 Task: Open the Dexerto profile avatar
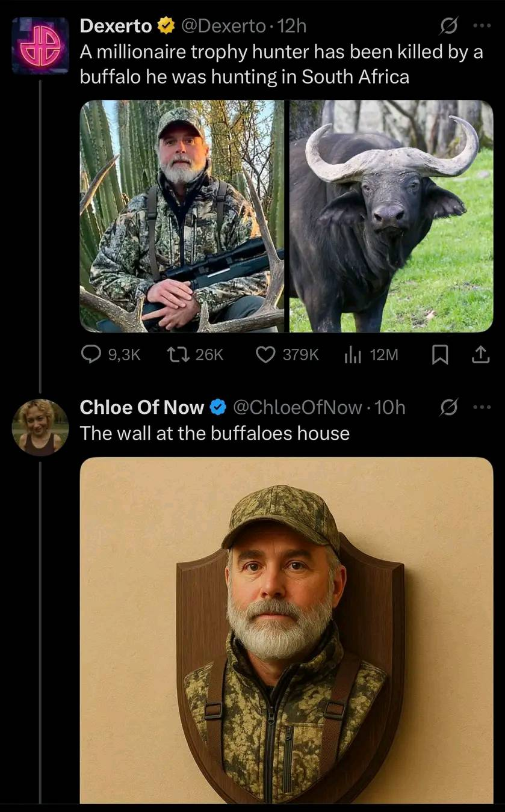[40, 46]
